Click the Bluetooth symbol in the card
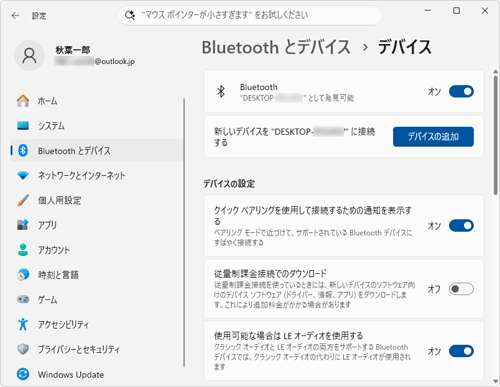Screen dimensions: 500x387 [x=221, y=91]
